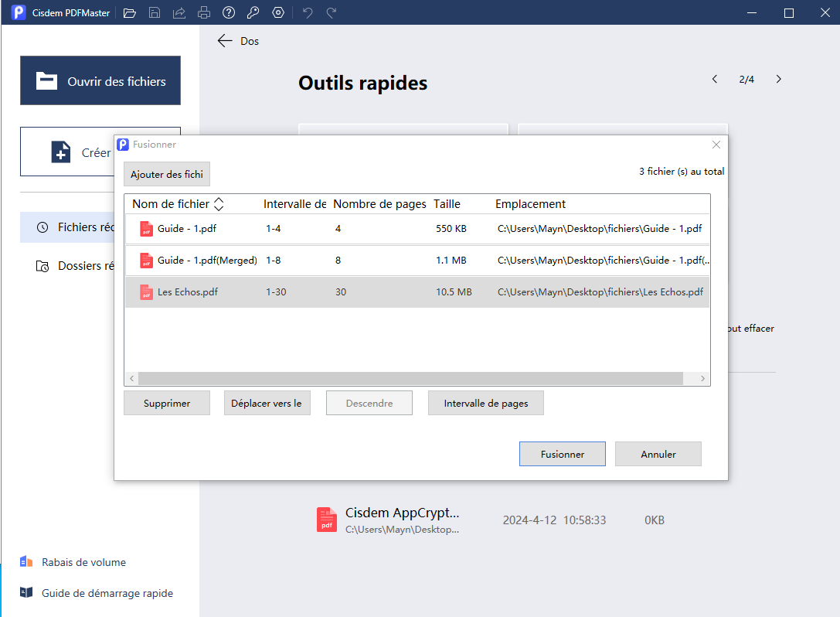
Task: Click the 1-4 page range cell
Action: point(274,228)
